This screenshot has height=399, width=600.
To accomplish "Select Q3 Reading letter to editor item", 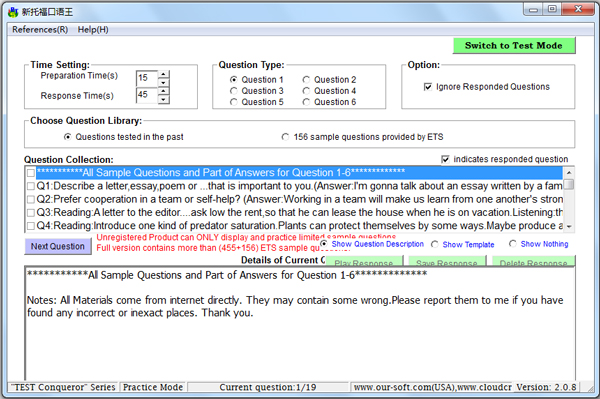I will click(300, 212).
